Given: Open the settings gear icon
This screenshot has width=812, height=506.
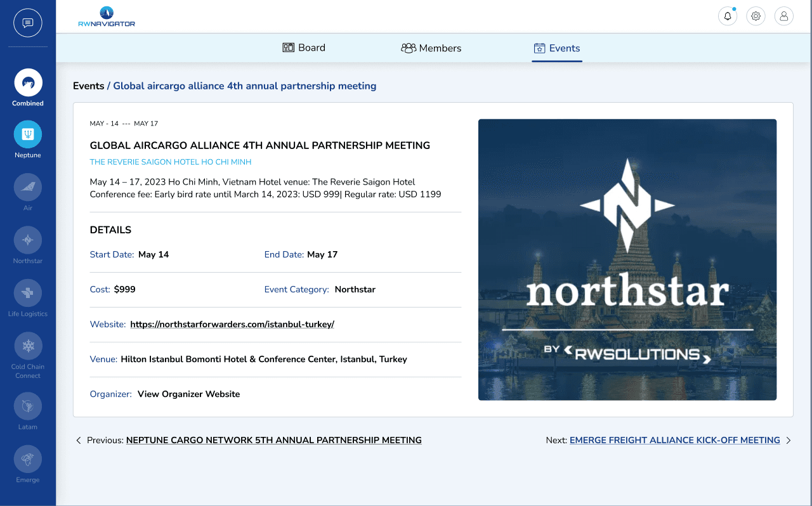Looking at the screenshot, I should pos(756,16).
